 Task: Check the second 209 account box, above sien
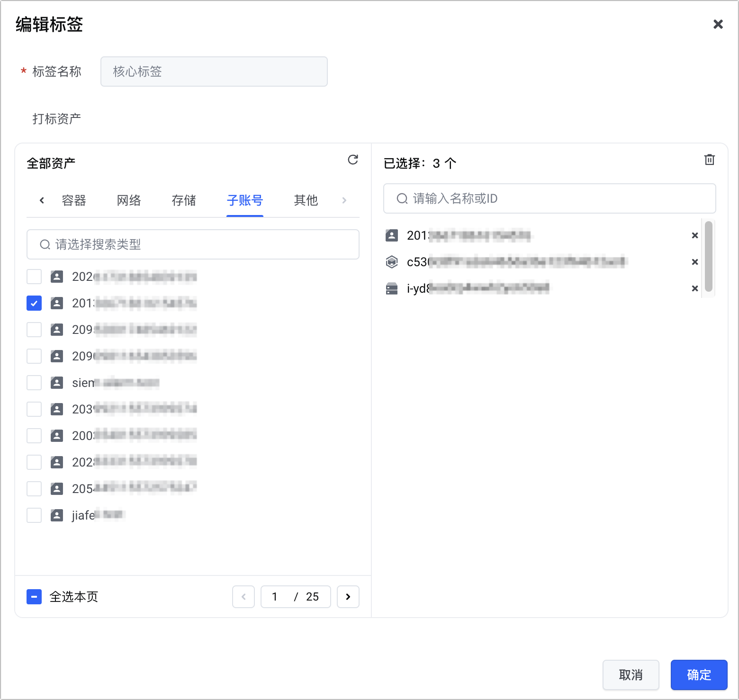click(x=34, y=356)
